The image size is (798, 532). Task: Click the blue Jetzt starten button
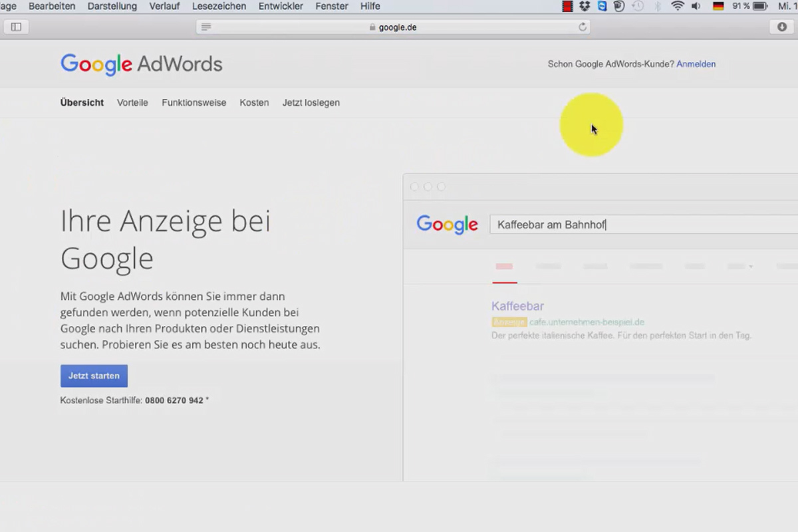[94, 376]
